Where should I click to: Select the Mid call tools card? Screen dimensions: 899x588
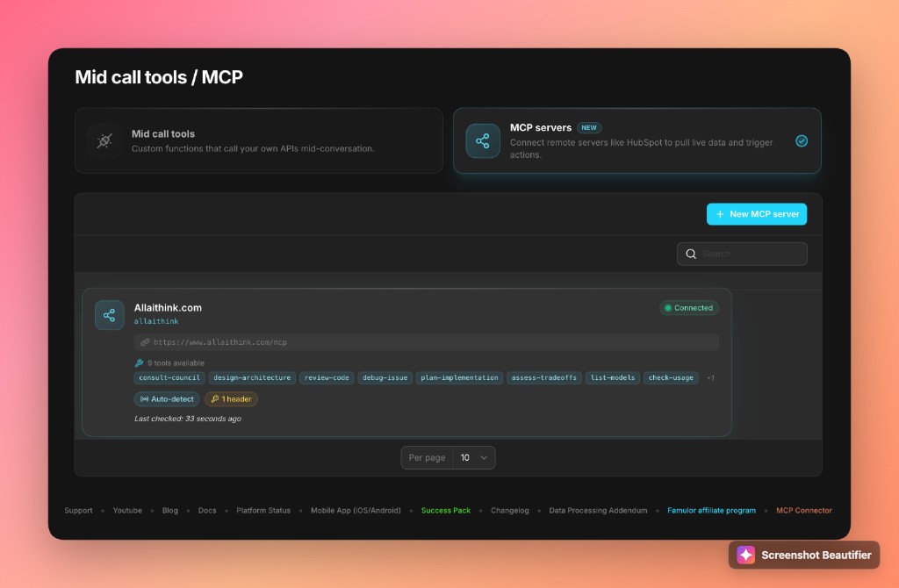tap(259, 140)
